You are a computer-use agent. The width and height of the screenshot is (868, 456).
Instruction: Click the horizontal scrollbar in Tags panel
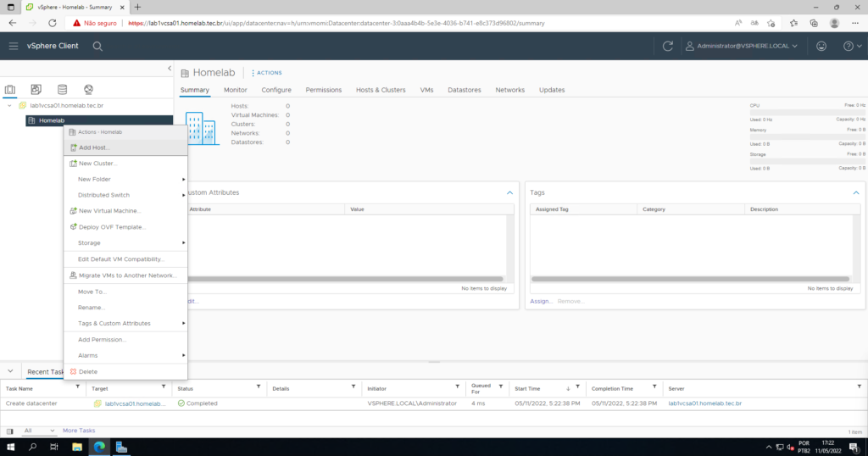click(690, 279)
